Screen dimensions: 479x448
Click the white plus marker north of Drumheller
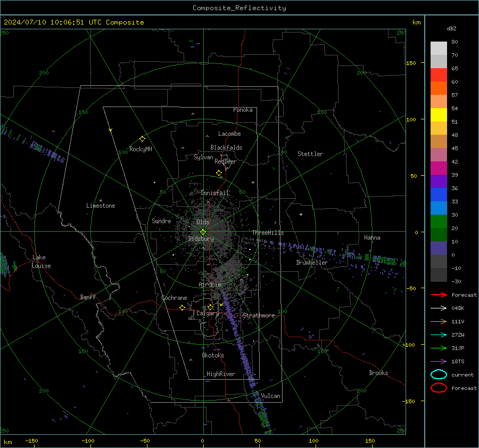301,214
